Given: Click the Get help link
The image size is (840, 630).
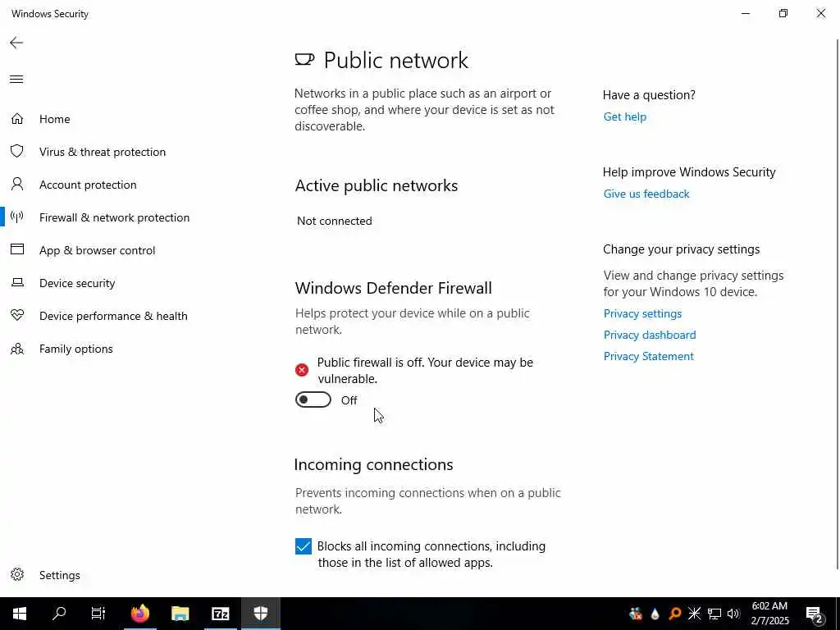Looking at the screenshot, I should pyautogui.click(x=624, y=116).
